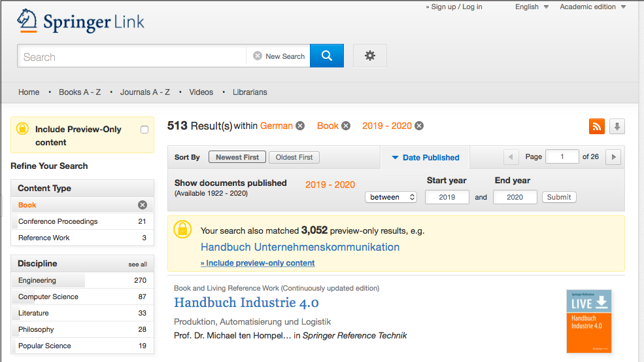Viewport: 644px width, 362px height.
Task: Filter by Reference Work content type
Action: [x=82, y=238]
